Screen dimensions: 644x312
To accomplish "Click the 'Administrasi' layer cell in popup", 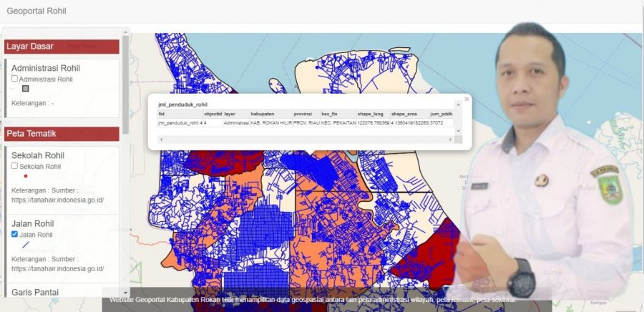I will pos(237,123).
